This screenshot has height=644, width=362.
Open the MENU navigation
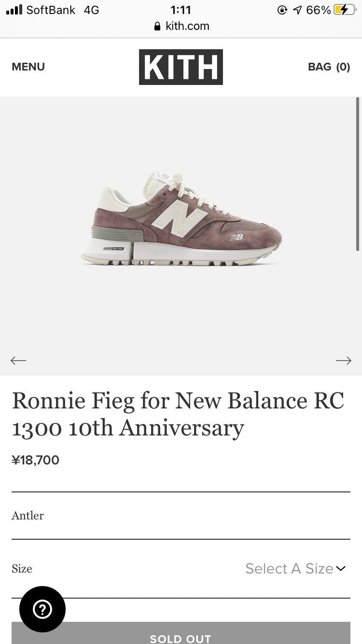[28, 67]
